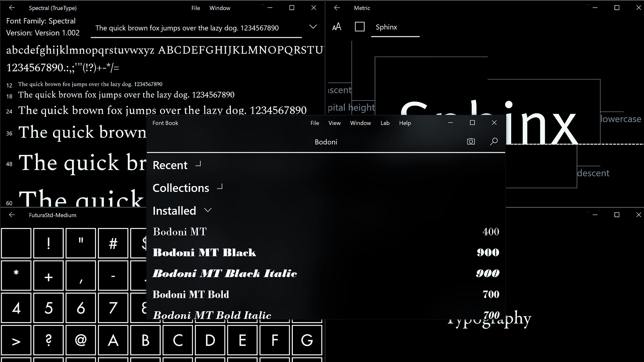Collapse the Installed fonts list

pos(208,210)
